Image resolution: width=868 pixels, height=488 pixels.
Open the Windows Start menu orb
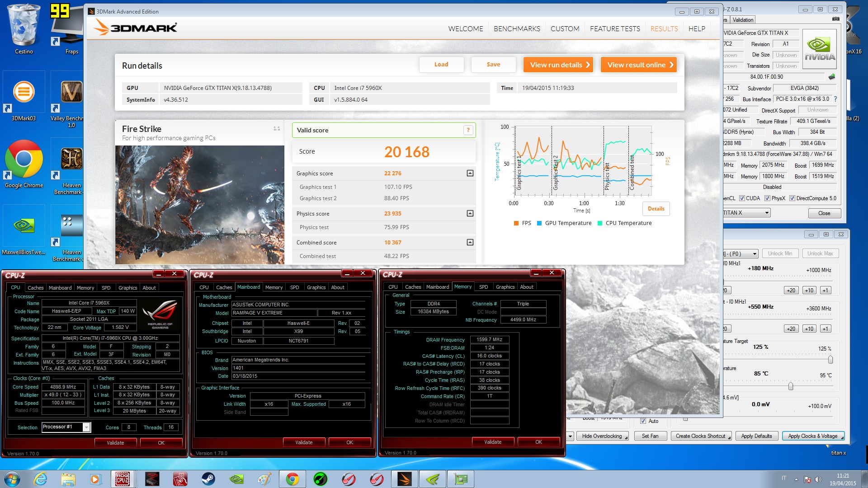tap(12, 479)
